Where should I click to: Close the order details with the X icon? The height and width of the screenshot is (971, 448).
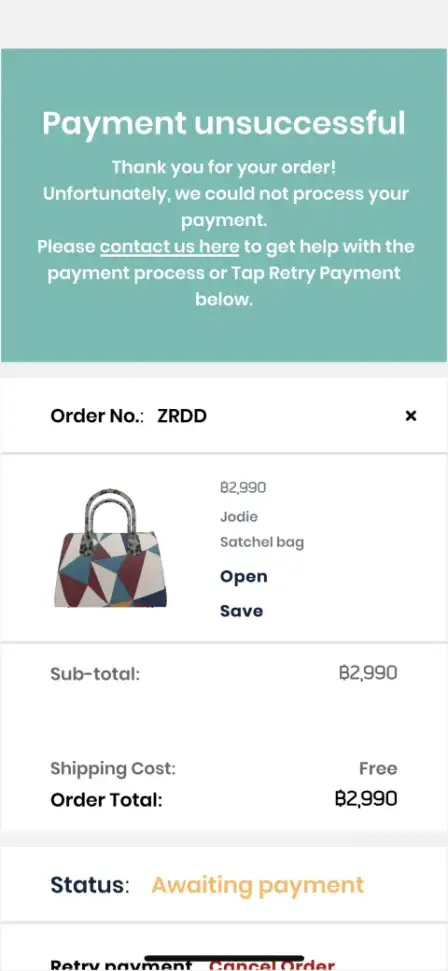[x=410, y=416]
